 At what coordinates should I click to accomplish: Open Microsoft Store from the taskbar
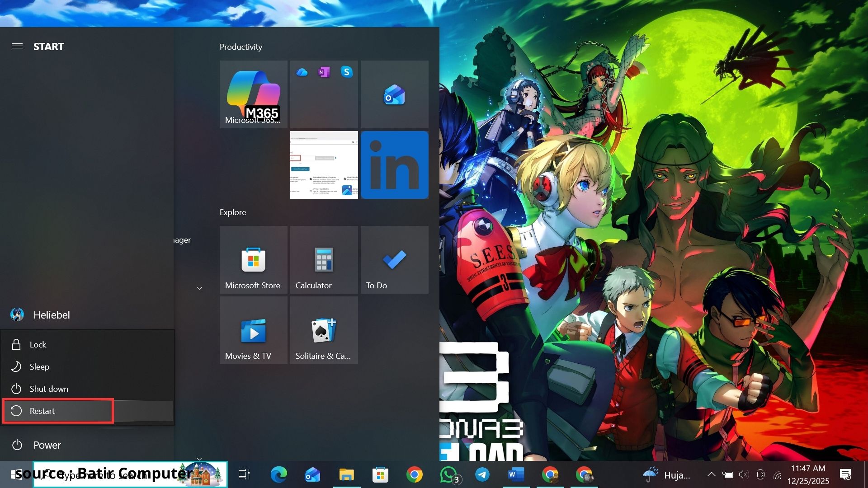[x=380, y=474]
